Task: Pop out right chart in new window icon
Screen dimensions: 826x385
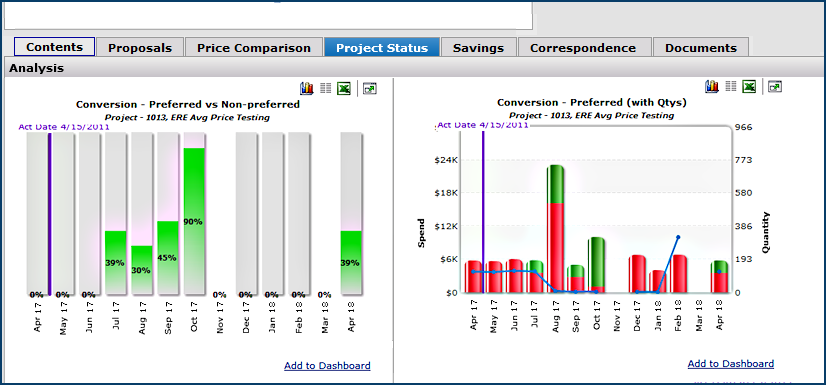Action: [x=775, y=86]
